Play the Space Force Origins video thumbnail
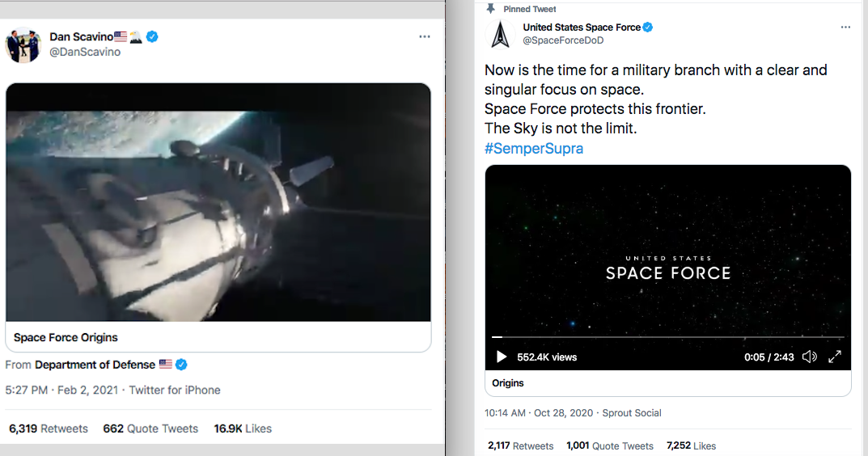Viewport: 868px width, 456px height. pos(218,202)
